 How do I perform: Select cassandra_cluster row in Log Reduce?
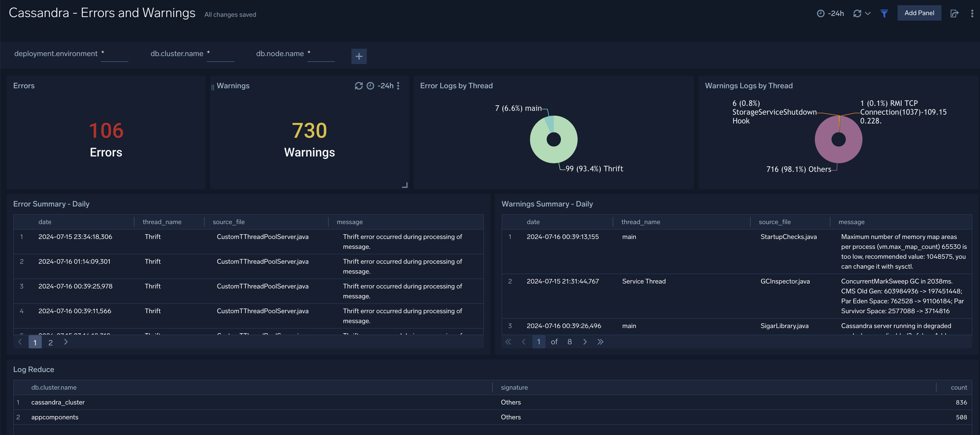tap(493, 402)
